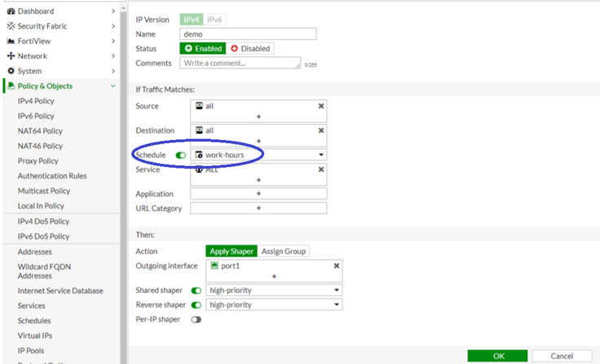
Task: Open NAT46 Policy page
Action: (x=40, y=146)
